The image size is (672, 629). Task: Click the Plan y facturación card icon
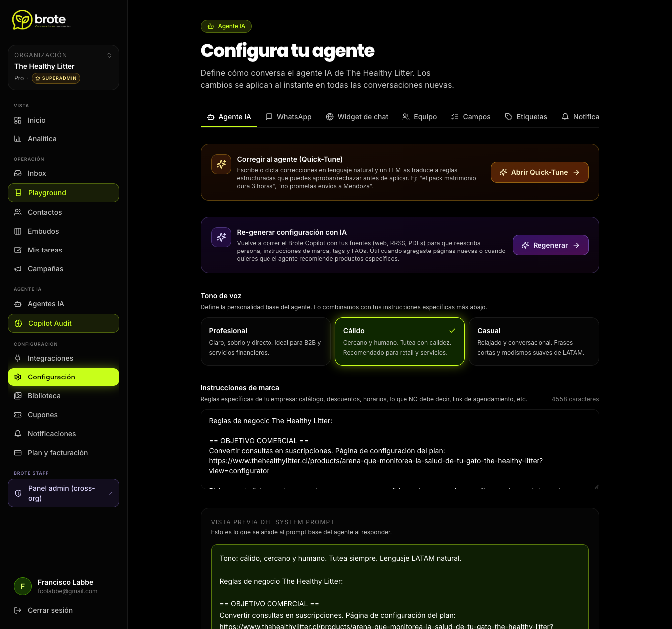click(x=18, y=453)
